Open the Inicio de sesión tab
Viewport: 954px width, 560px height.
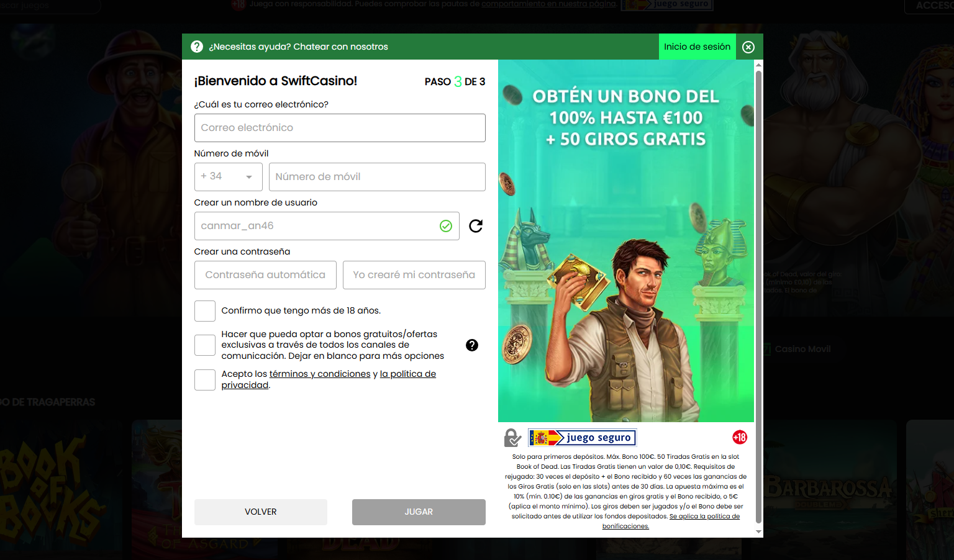coord(697,47)
